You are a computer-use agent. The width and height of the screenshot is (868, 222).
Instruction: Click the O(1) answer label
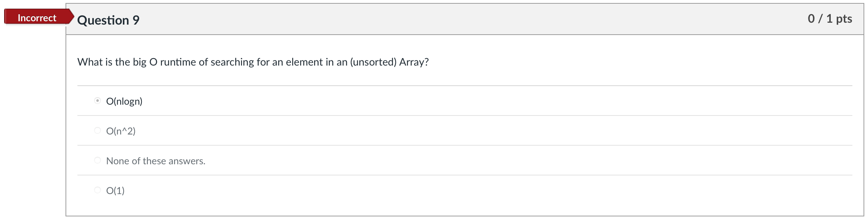point(115,190)
